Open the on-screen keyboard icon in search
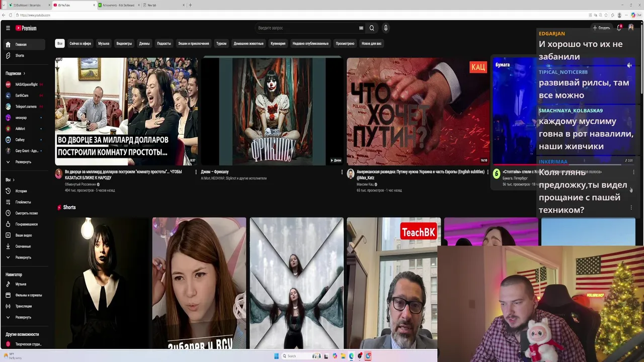The width and height of the screenshot is (644, 362). [361, 28]
